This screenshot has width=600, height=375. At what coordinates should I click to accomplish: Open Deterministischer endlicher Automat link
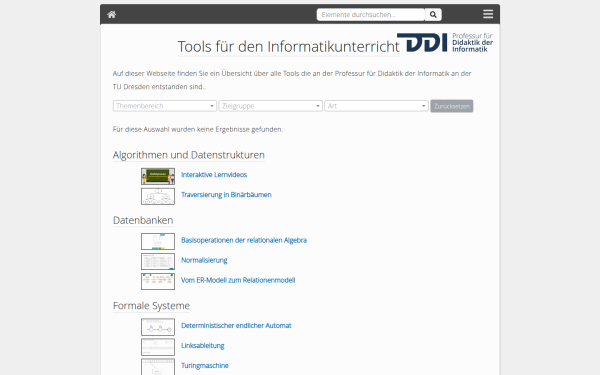tap(236, 326)
